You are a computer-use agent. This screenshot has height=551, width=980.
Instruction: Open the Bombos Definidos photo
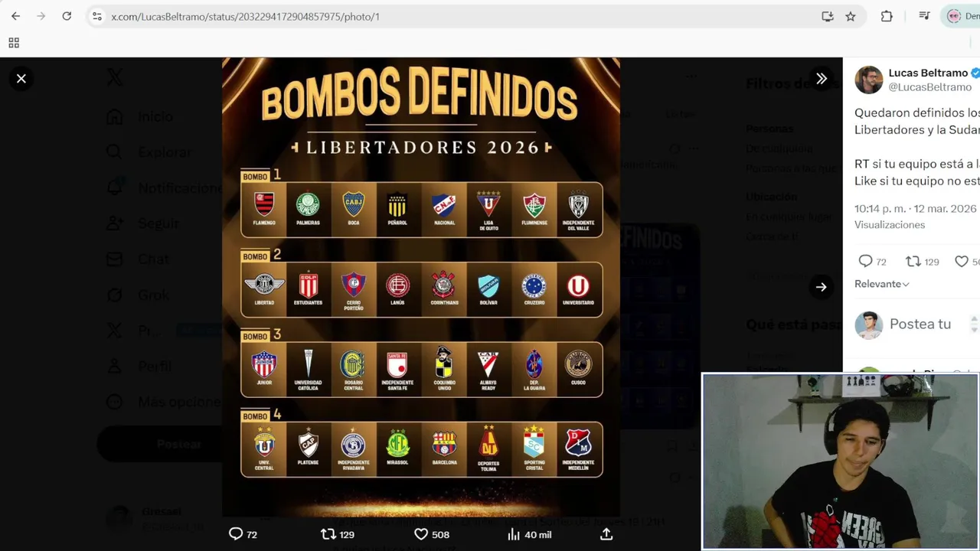click(421, 287)
